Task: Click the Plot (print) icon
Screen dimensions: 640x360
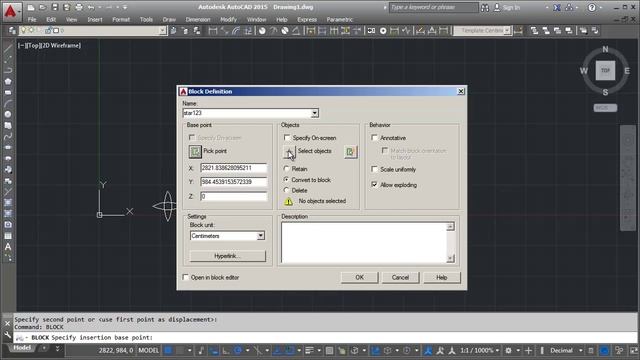Action: (79, 7)
